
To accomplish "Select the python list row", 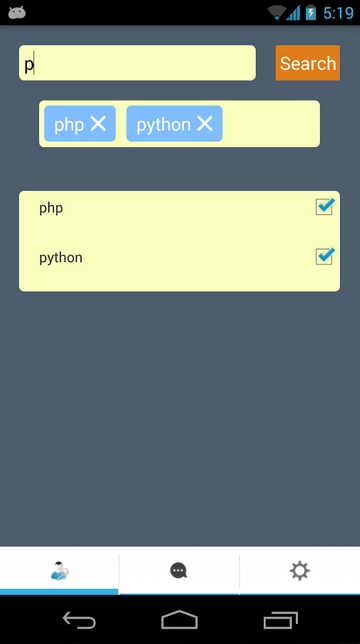I will coord(179,258).
